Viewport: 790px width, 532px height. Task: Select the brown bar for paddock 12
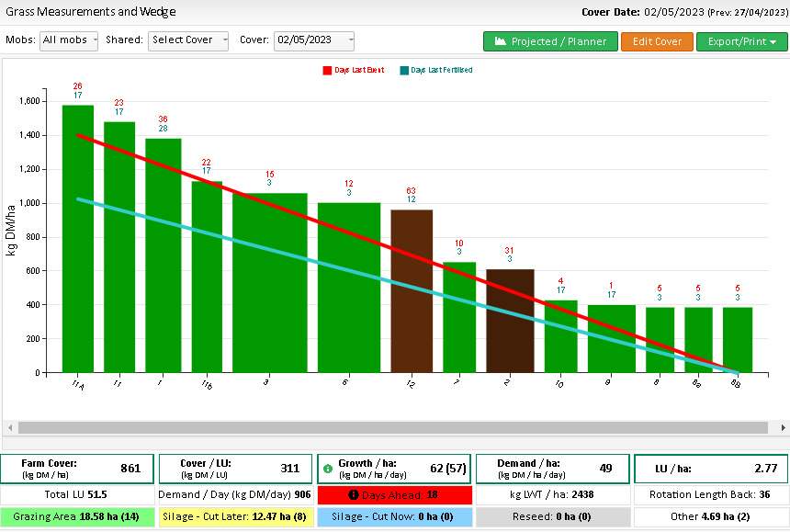(412, 290)
